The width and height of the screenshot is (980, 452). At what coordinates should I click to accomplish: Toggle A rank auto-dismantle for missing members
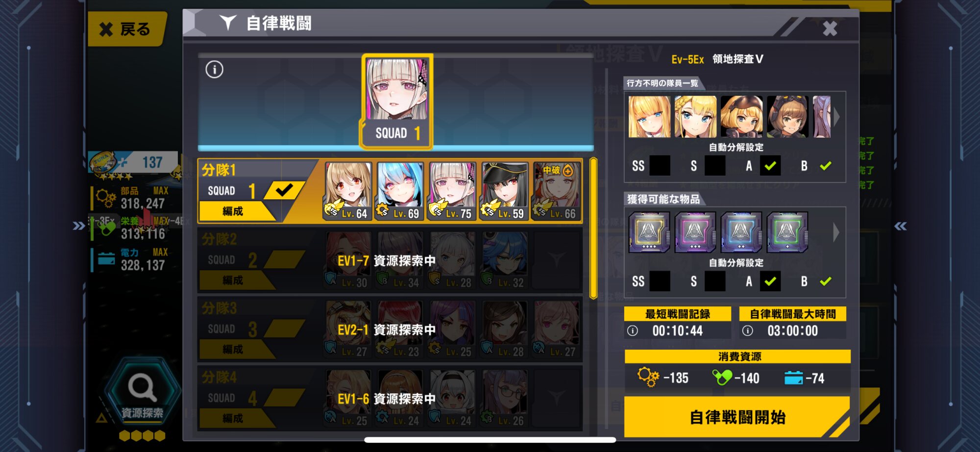tap(770, 166)
